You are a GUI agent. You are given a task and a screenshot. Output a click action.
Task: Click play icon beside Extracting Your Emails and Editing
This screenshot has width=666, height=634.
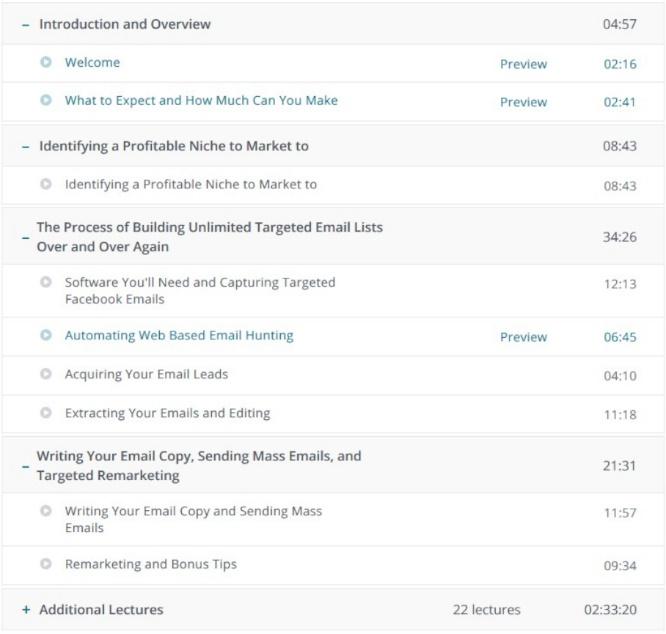[46, 412]
